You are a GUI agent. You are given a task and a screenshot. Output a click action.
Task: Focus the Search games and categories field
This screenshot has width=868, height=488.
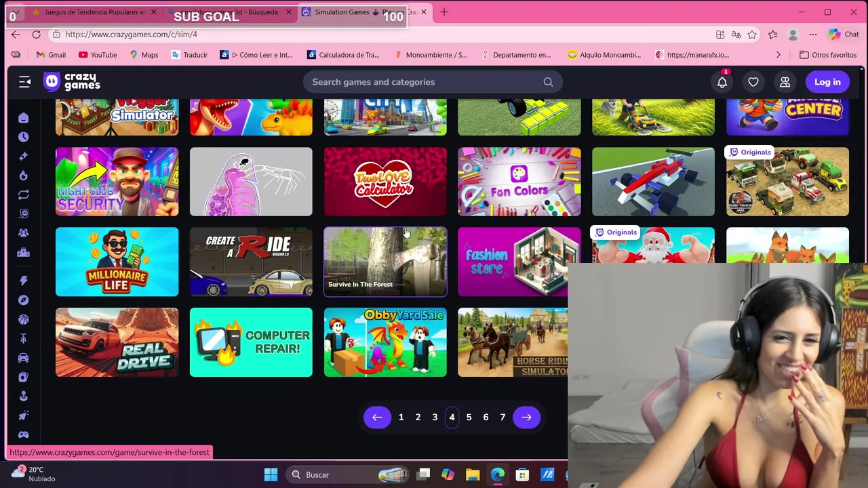[x=433, y=82]
